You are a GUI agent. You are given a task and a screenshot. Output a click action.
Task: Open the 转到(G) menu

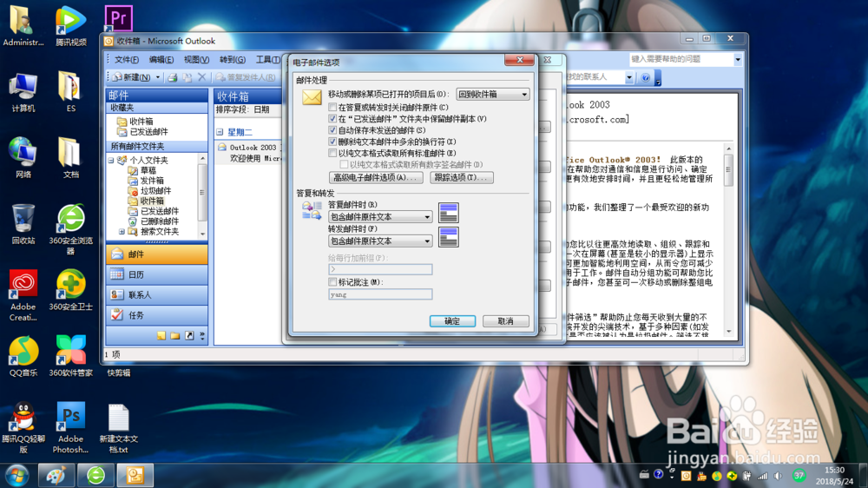tap(233, 60)
